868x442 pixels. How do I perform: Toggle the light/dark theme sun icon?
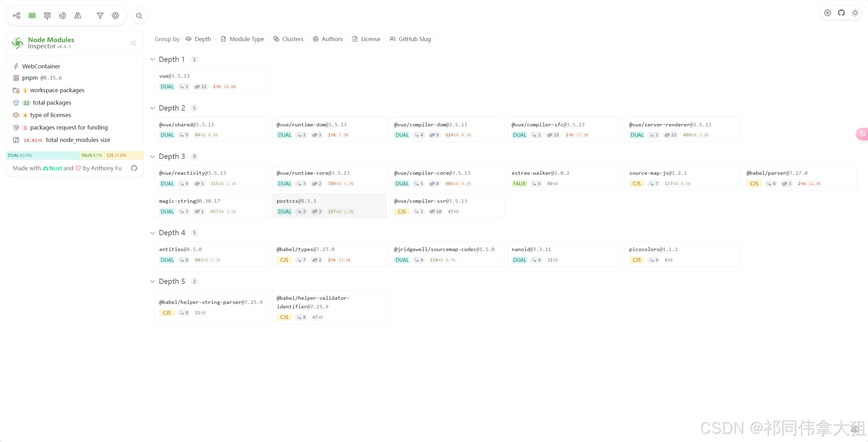point(855,13)
